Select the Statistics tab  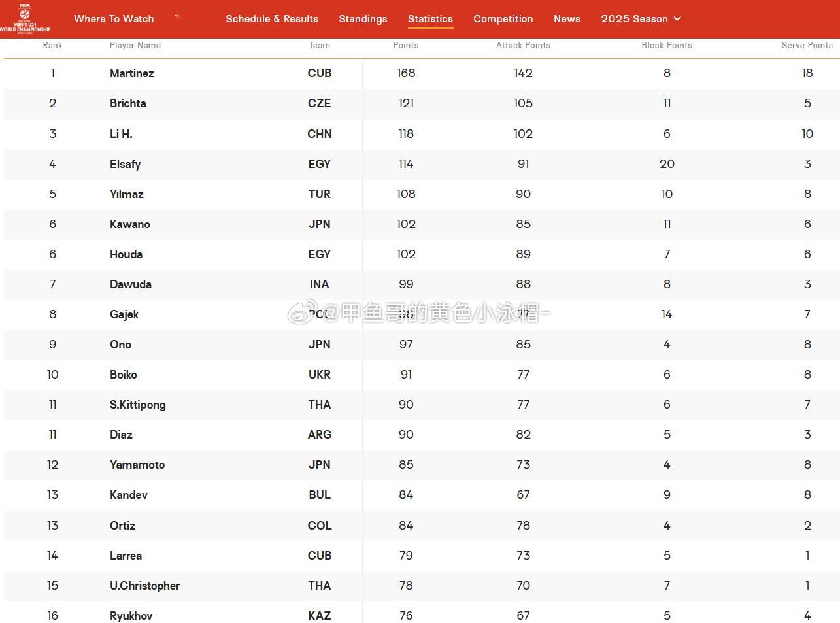pyautogui.click(x=430, y=19)
